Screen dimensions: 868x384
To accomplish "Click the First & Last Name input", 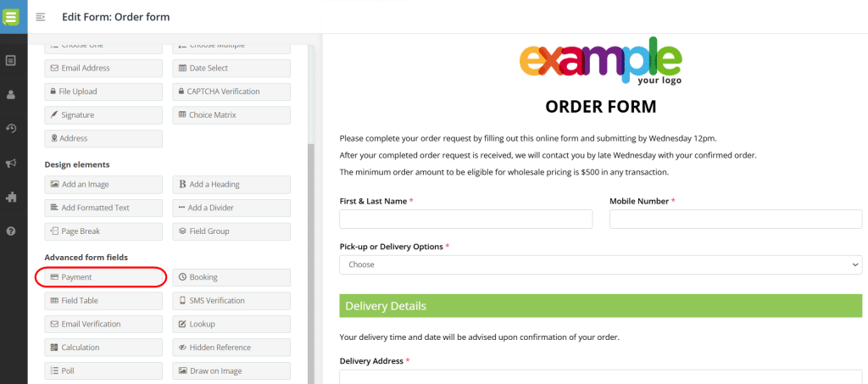I will 465,220.
